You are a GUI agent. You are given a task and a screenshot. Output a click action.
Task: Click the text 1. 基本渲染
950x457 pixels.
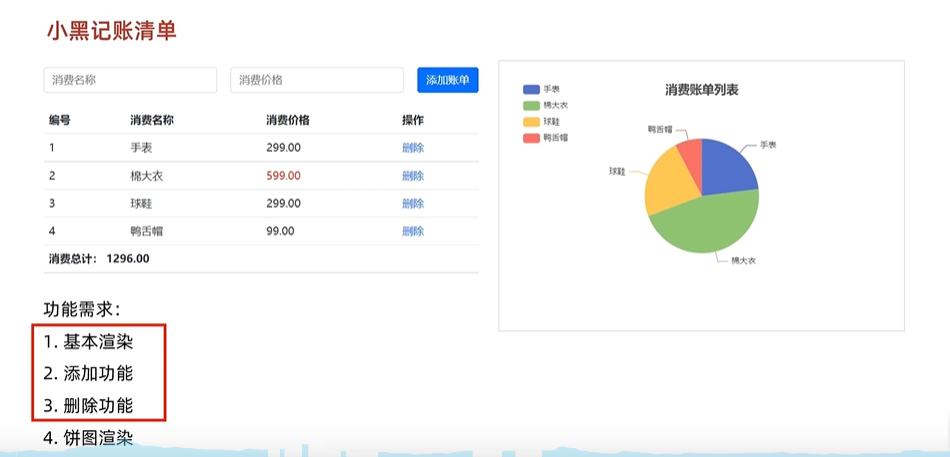[x=88, y=342]
